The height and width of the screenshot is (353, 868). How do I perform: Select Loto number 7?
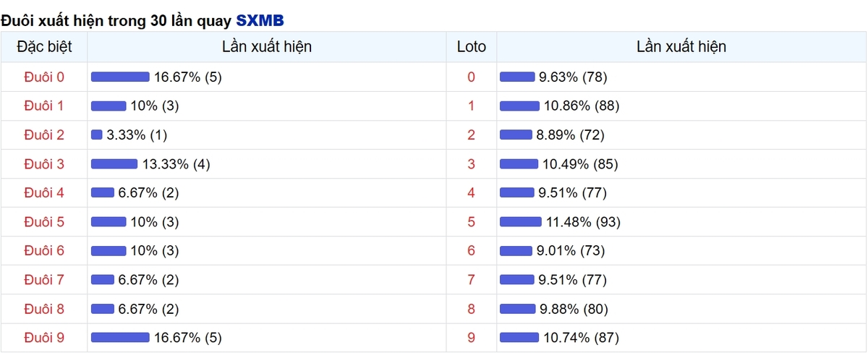pyautogui.click(x=472, y=279)
